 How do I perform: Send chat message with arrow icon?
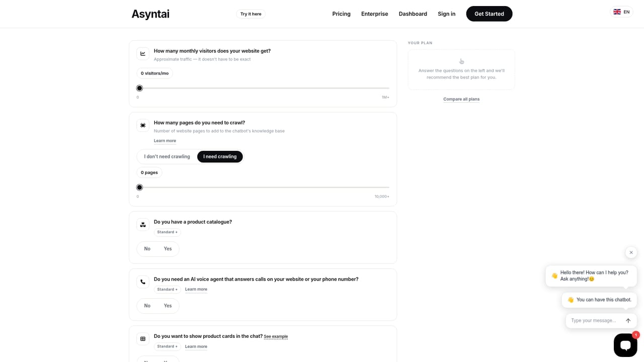(x=628, y=321)
